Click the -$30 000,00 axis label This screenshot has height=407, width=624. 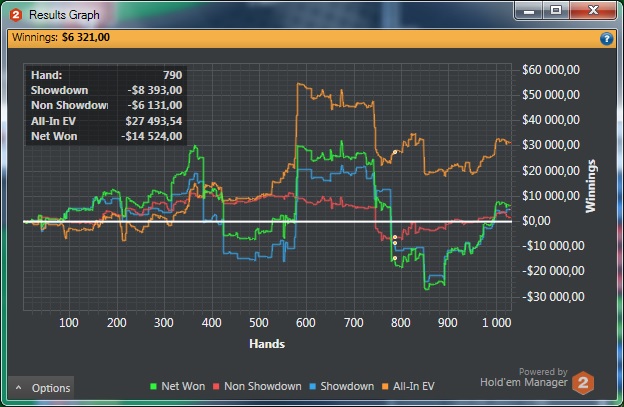(x=553, y=296)
